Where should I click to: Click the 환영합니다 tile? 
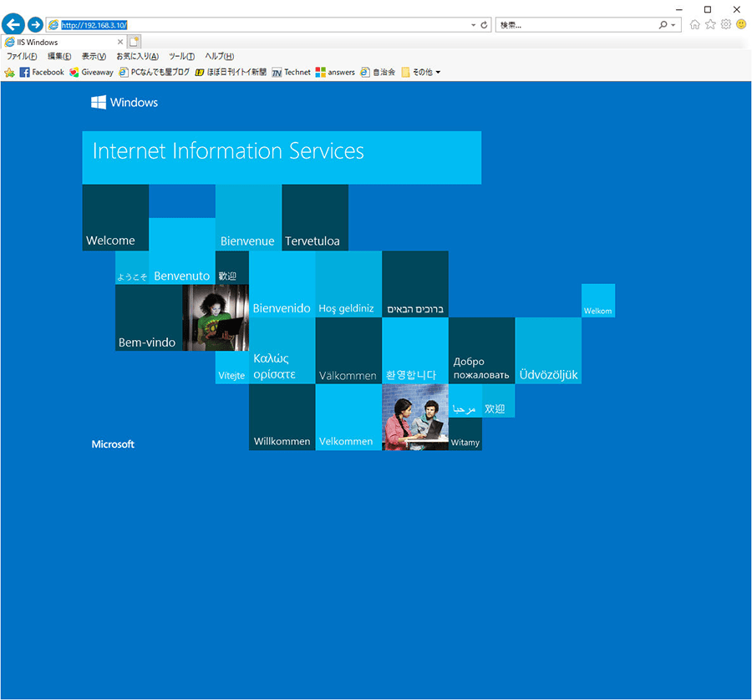(x=415, y=351)
